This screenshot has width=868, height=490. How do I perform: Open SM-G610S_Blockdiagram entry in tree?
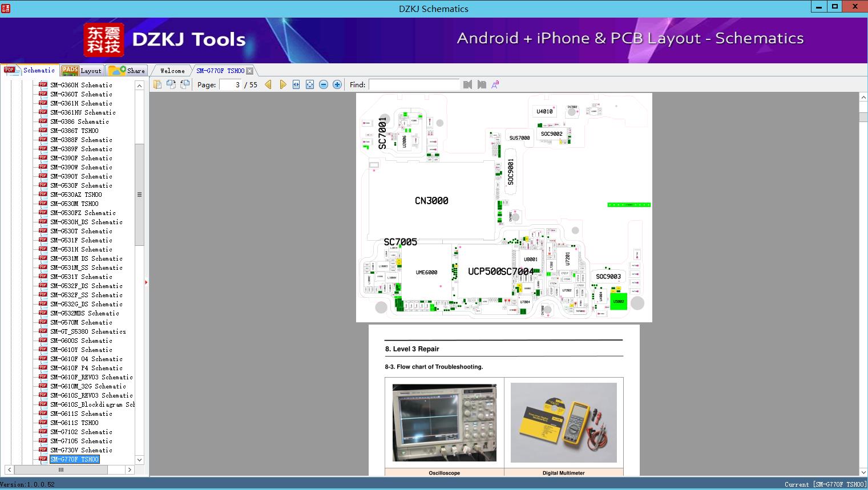coord(92,404)
